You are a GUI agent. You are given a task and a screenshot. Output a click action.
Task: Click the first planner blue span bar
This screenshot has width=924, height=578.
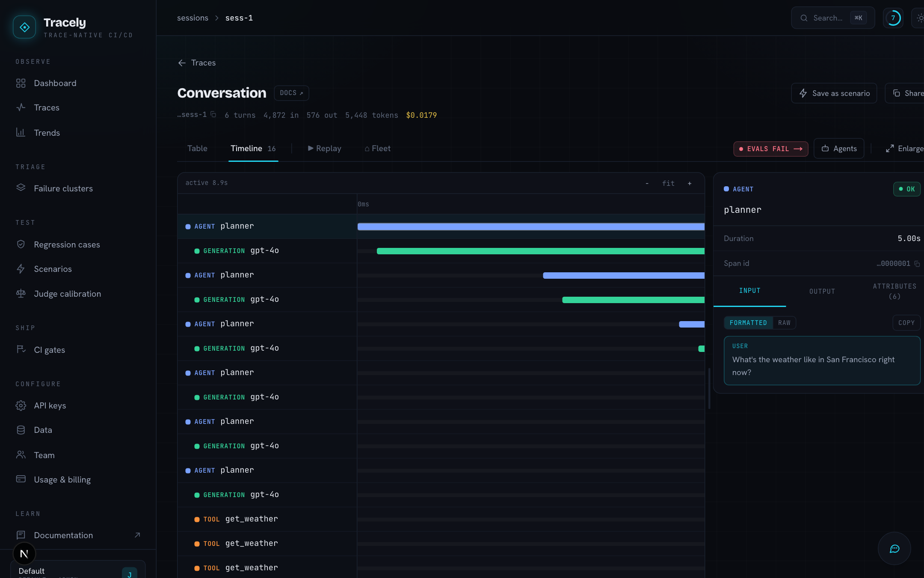pos(531,227)
